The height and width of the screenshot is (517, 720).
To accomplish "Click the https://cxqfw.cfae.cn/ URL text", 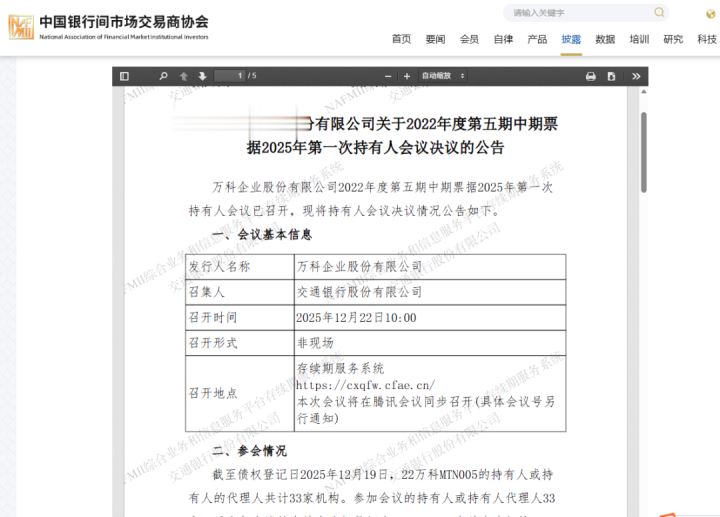I will tap(365, 385).
